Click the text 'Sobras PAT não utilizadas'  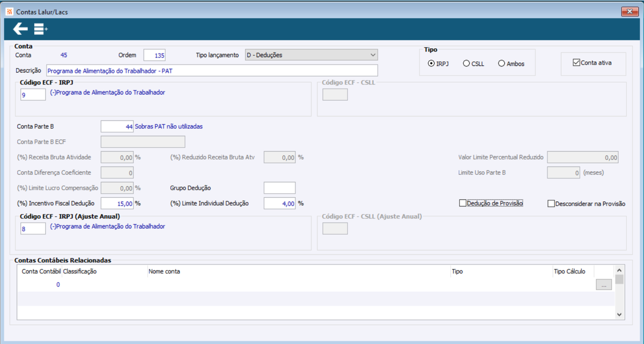[169, 127]
